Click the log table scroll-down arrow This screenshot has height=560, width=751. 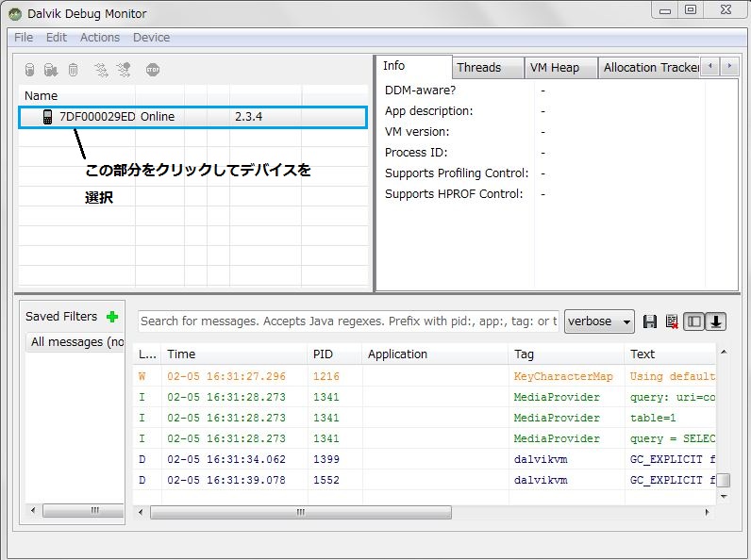724,497
